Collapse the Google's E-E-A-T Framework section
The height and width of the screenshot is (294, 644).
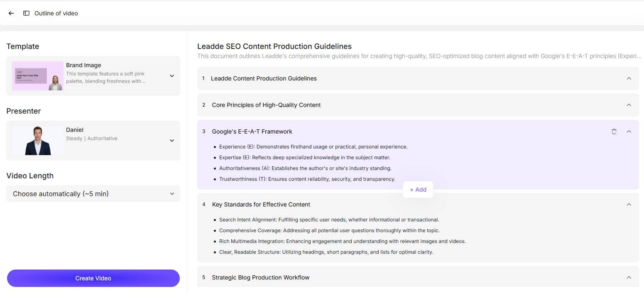629,131
